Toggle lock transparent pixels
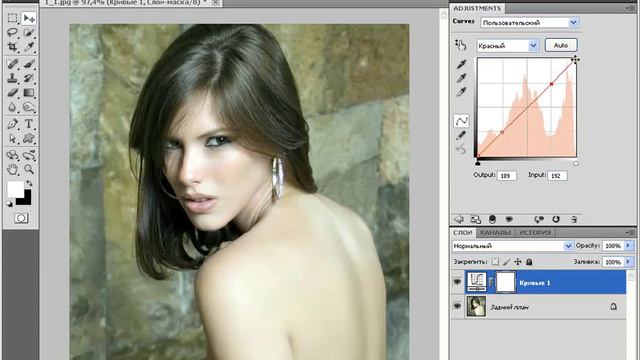 click(x=495, y=262)
